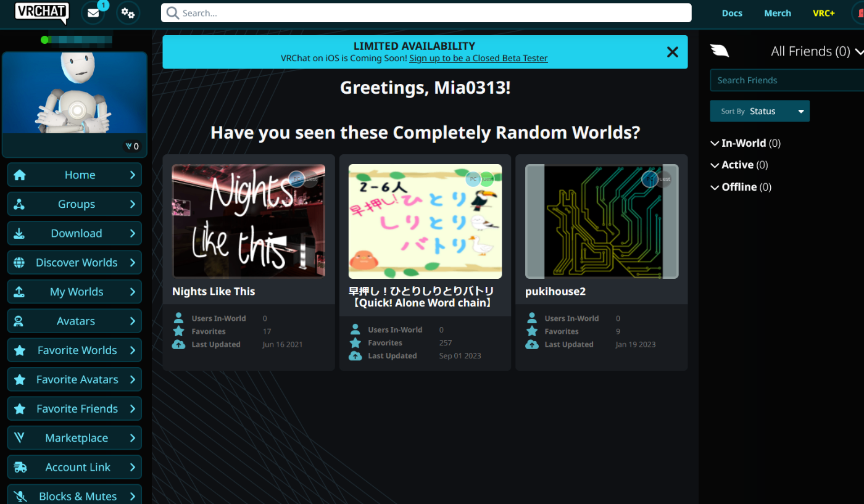
Task: Click Sign up to be a Closed Beta Tester
Action: pyautogui.click(x=478, y=58)
